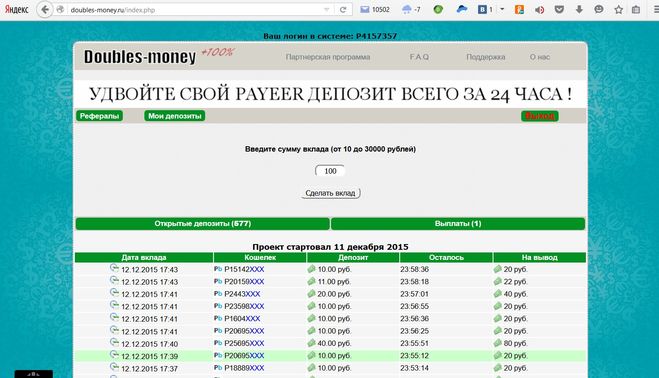Click the clock icon beside 12.12.2015 17:37

pyautogui.click(x=114, y=367)
